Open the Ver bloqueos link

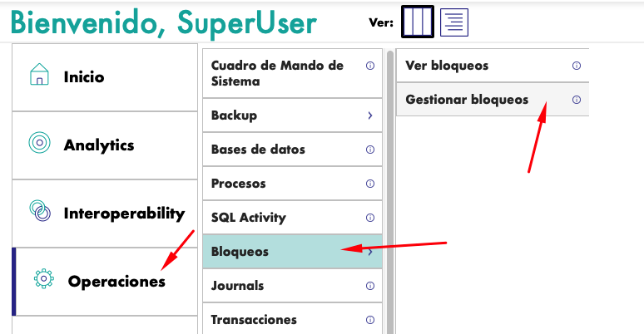(447, 66)
